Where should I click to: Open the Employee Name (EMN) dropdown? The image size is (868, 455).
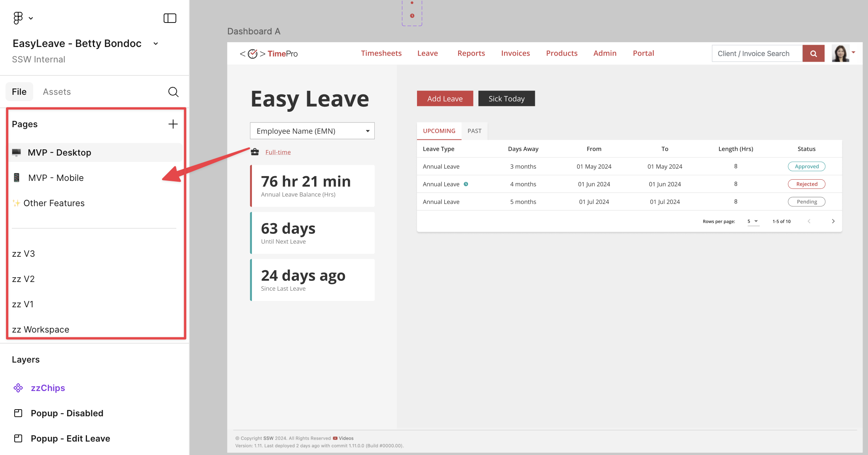click(x=312, y=131)
